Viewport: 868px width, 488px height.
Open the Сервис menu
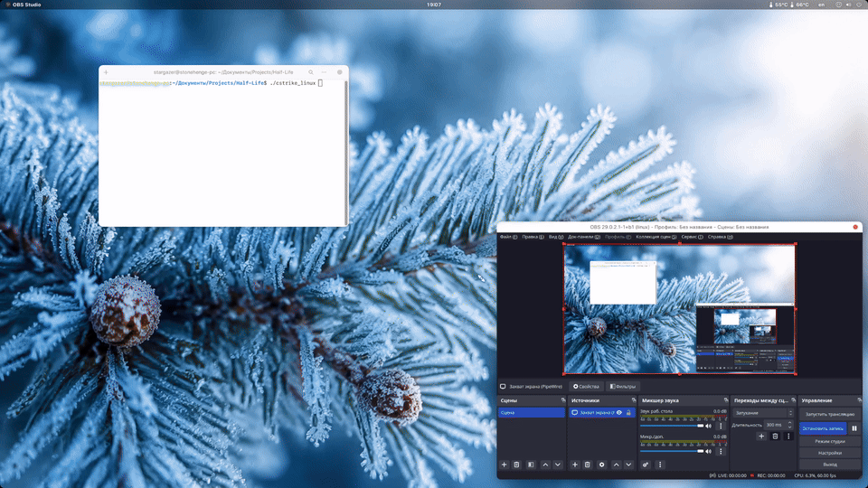(692, 237)
